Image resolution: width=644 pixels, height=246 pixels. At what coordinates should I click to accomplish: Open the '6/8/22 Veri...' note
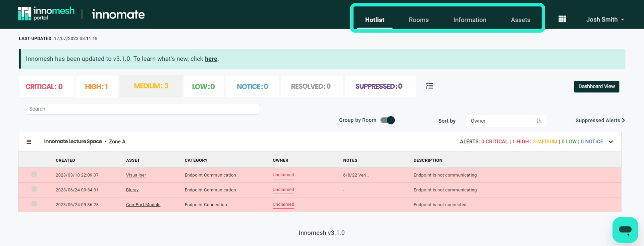click(x=356, y=175)
